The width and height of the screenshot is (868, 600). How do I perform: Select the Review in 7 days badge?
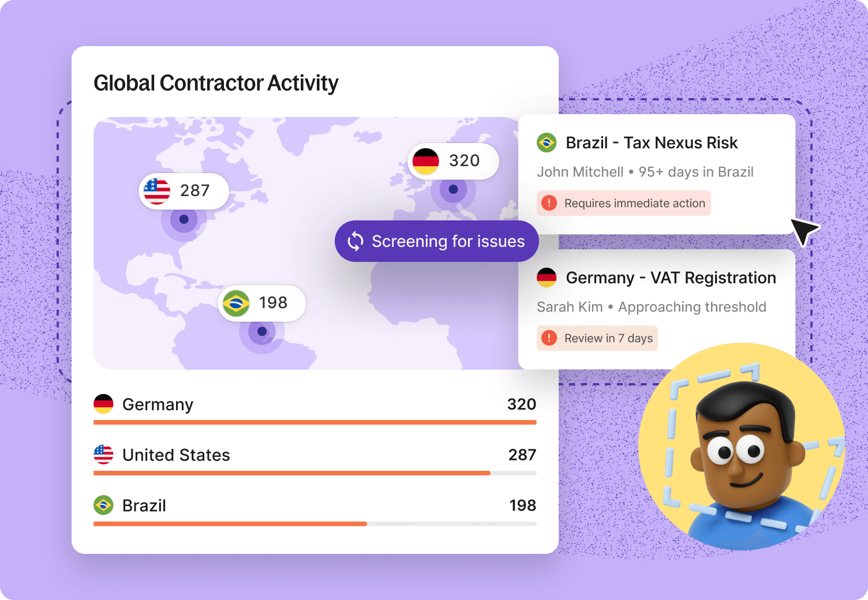click(x=597, y=338)
